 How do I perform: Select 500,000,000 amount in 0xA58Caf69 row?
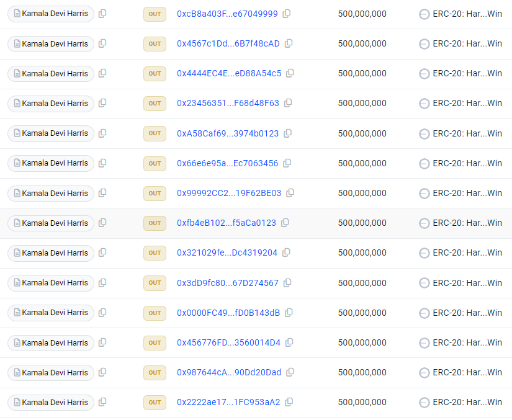tap(362, 133)
